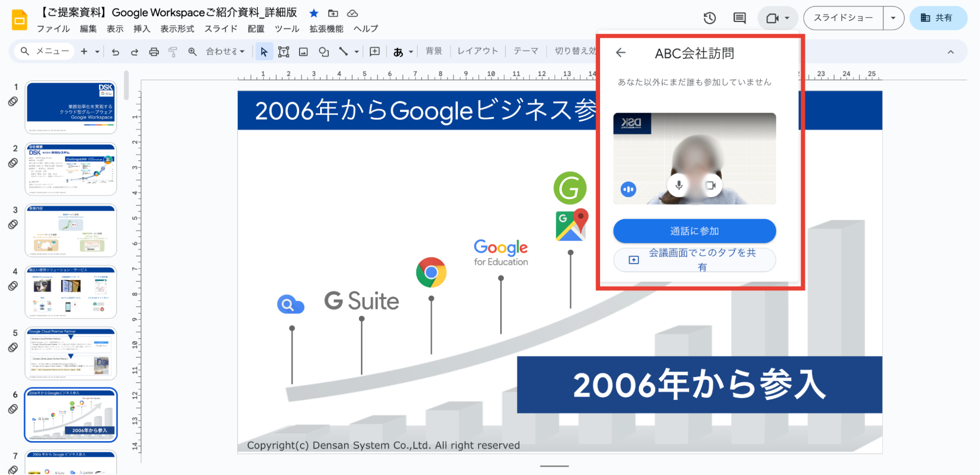
Task: Open the slideshow options dropdown arrow
Action: point(893,18)
